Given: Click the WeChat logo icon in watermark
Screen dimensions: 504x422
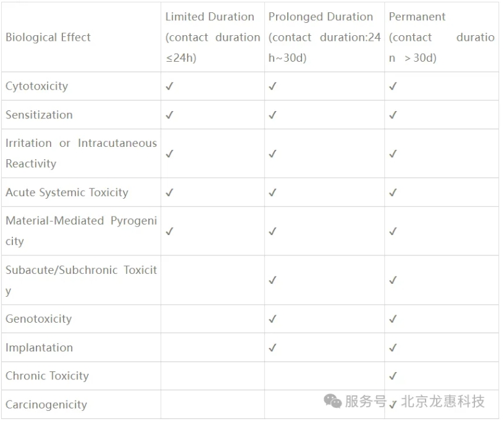Looking at the screenshot, I should pyautogui.click(x=332, y=402).
